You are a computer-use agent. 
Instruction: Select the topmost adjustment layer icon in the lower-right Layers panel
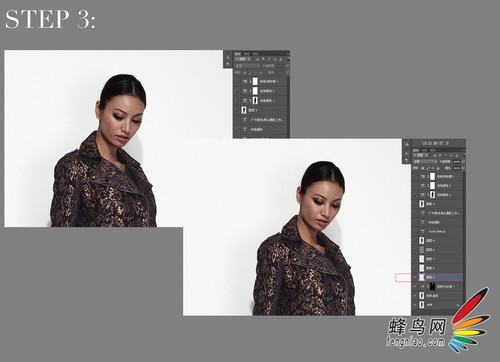tap(423, 176)
